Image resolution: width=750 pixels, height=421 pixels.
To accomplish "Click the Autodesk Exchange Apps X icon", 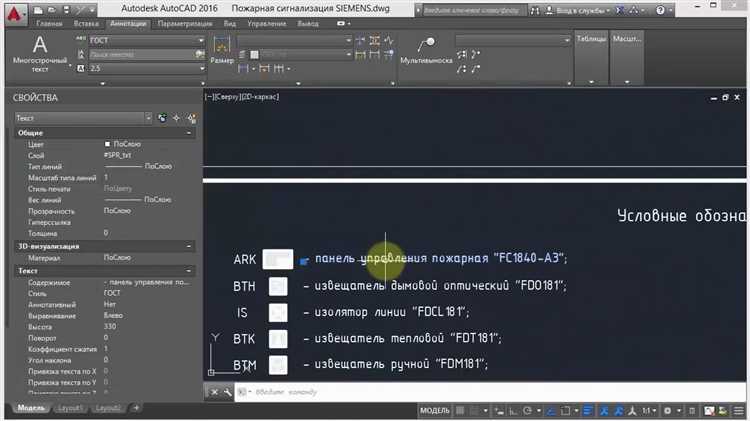I will point(619,10).
